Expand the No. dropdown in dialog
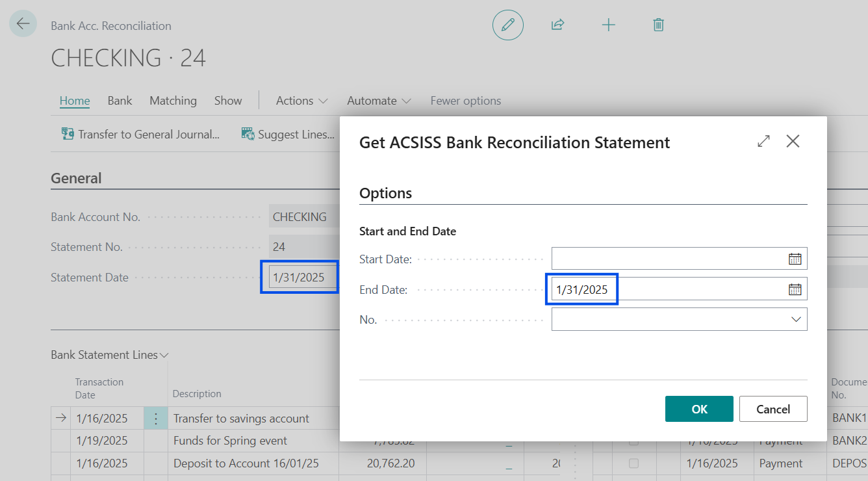868x481 pixels. pyautogui.click(x=795, y=319)
